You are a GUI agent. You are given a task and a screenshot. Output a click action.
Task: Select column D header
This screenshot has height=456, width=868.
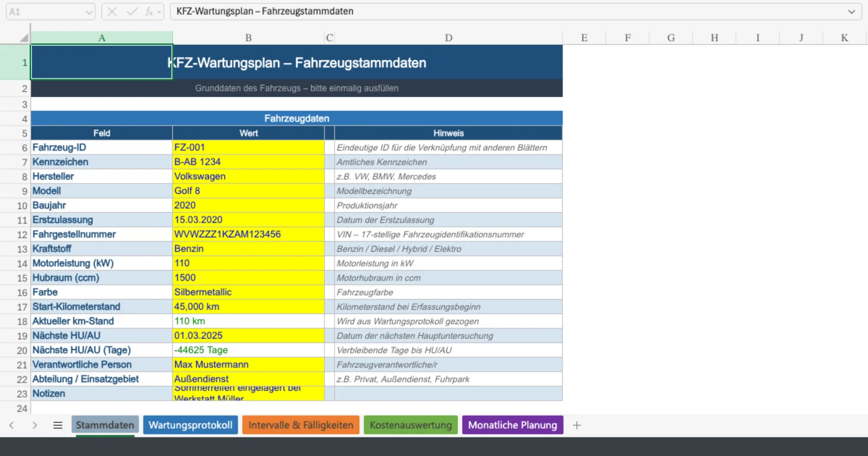tap(448, 37)
